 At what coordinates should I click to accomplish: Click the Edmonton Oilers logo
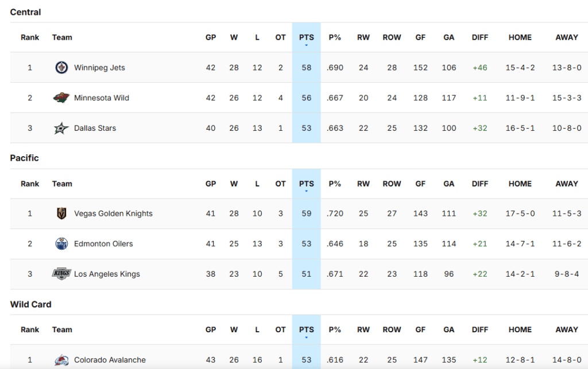61,244
